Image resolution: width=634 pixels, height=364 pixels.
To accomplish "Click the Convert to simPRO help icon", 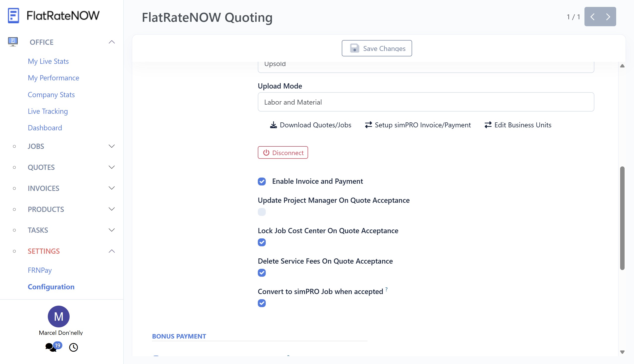I will click(386, 289).
